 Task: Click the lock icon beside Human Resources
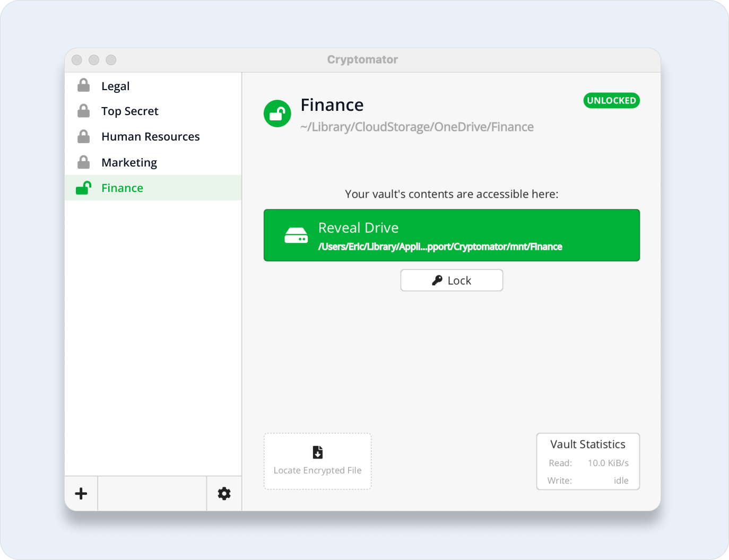tap(83, 136)
